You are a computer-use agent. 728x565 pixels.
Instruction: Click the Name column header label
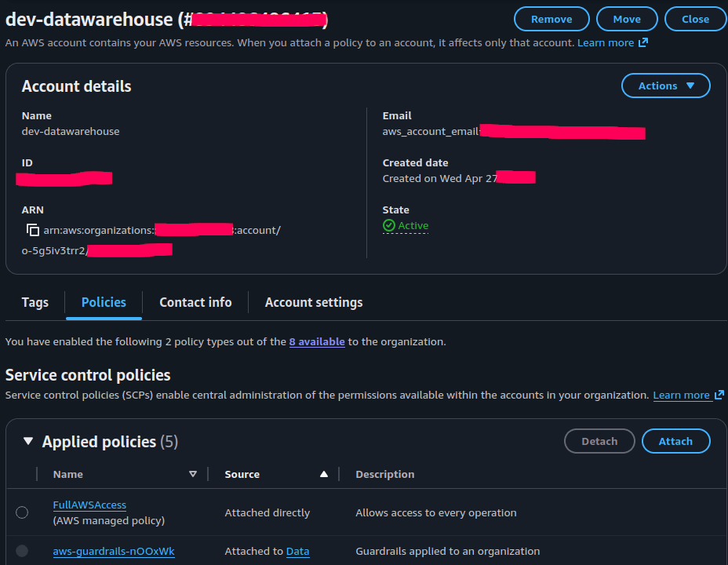[x=67, y=474]
